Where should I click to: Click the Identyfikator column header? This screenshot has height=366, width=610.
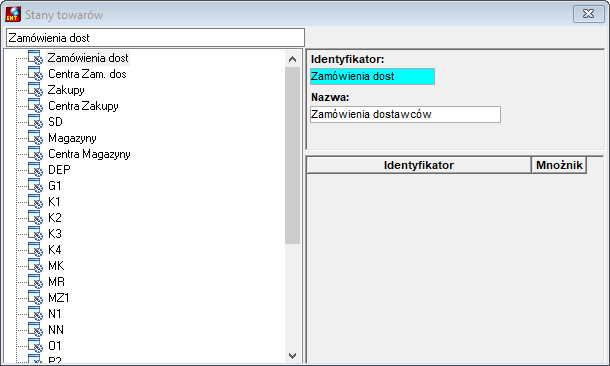click(419, 165)
